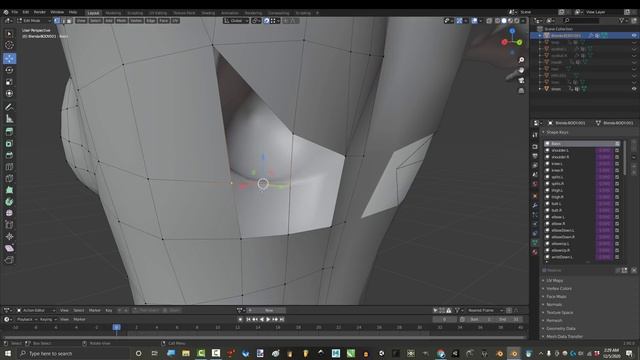Open the Render menu

(x=40, y=12)
